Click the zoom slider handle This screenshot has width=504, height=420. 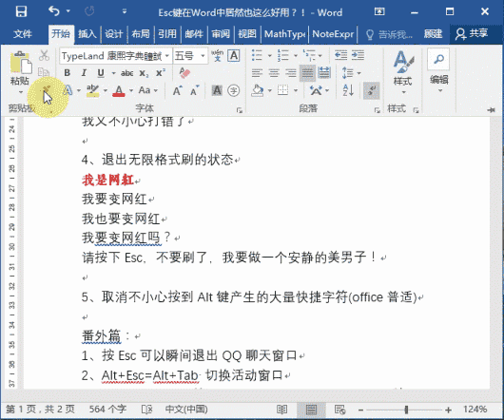(x=406, y=410)
